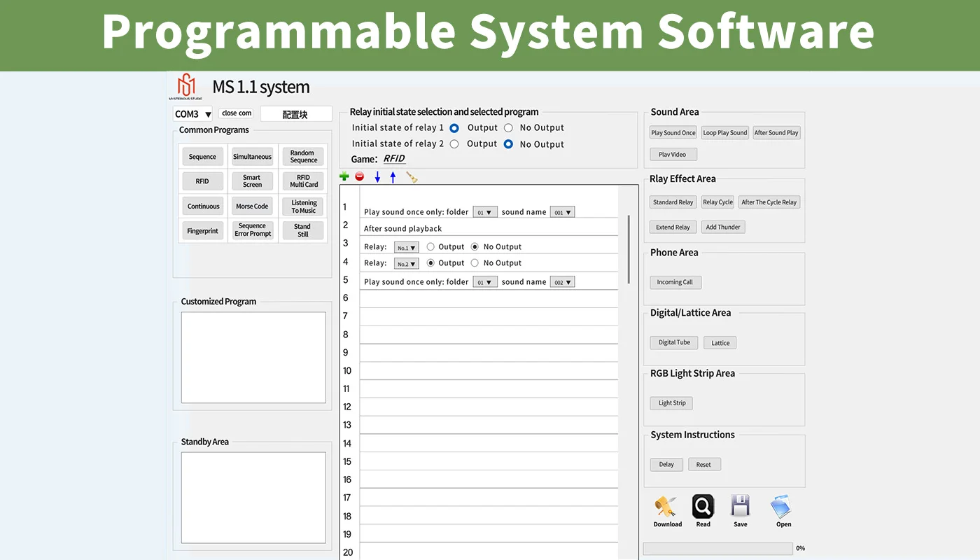980x560 pixels.
Task: Click the Digital Tube button
Action: pos(674,343)
